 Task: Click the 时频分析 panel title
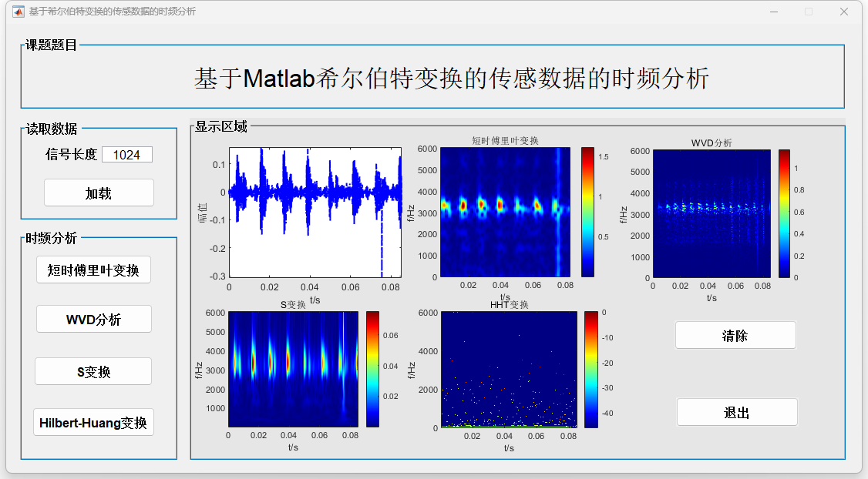point(51,239)
